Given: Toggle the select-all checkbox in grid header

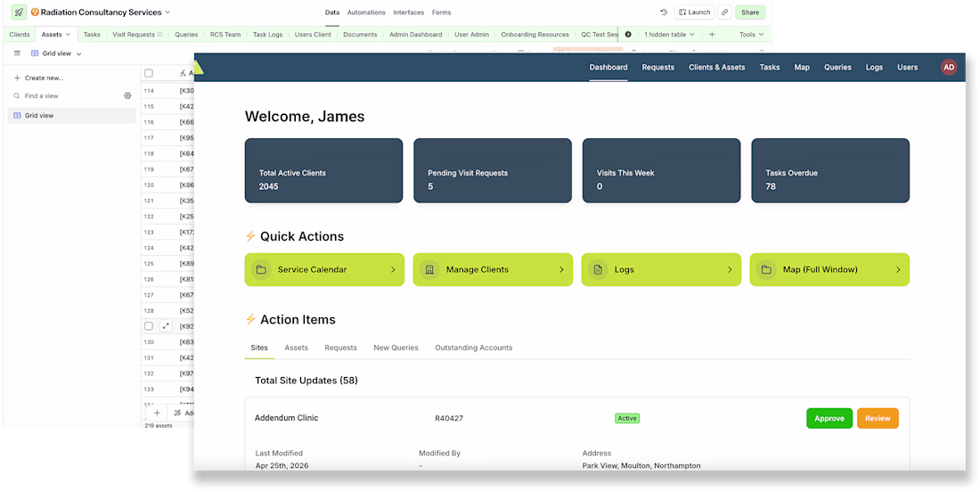Looking at the screenshot, I should 149,73.
